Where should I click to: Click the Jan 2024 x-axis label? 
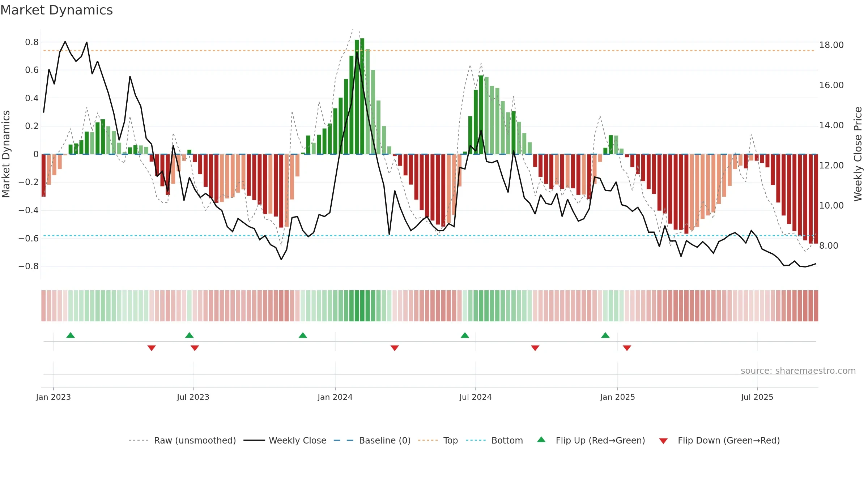click(x=335, y=397)
